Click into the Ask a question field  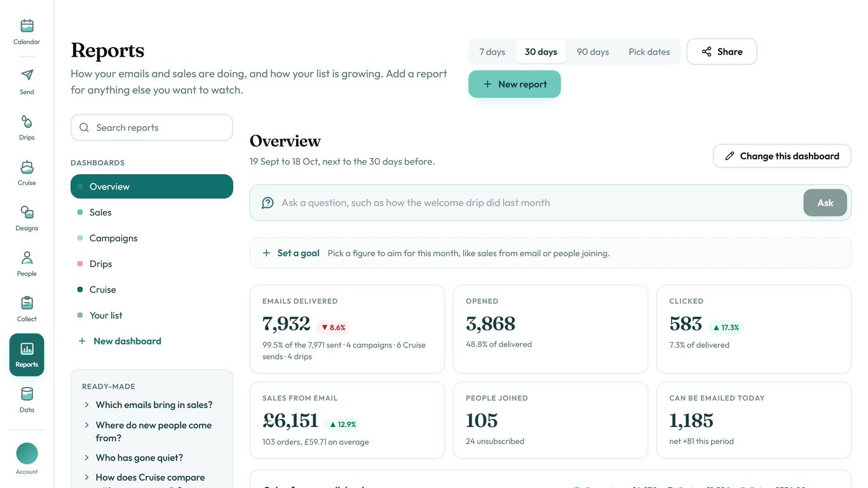pos(539,203)
